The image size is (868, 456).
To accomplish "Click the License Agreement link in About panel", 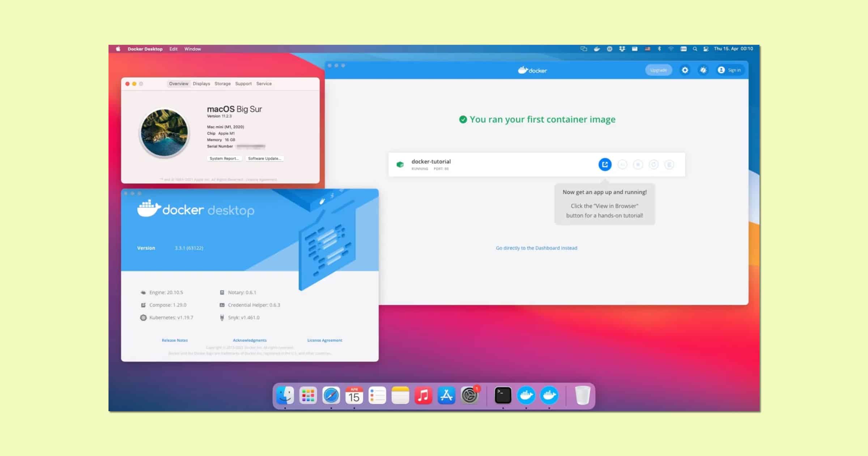I will tap(324, 340).
